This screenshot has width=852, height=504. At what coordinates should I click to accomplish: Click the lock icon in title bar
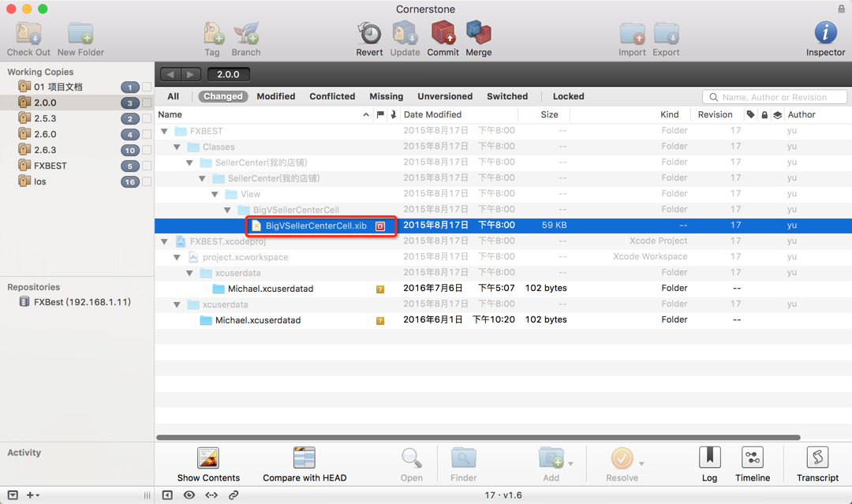click(841, 9)
